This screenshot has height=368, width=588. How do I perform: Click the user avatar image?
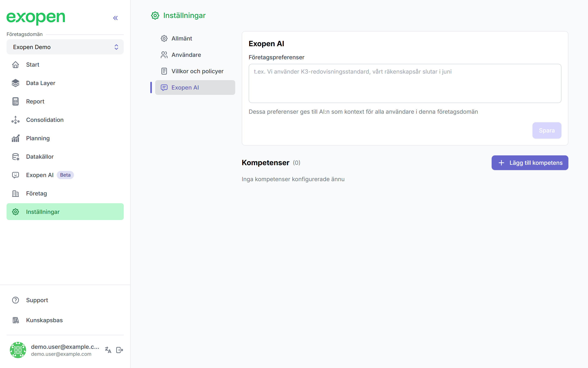(18, 350)
